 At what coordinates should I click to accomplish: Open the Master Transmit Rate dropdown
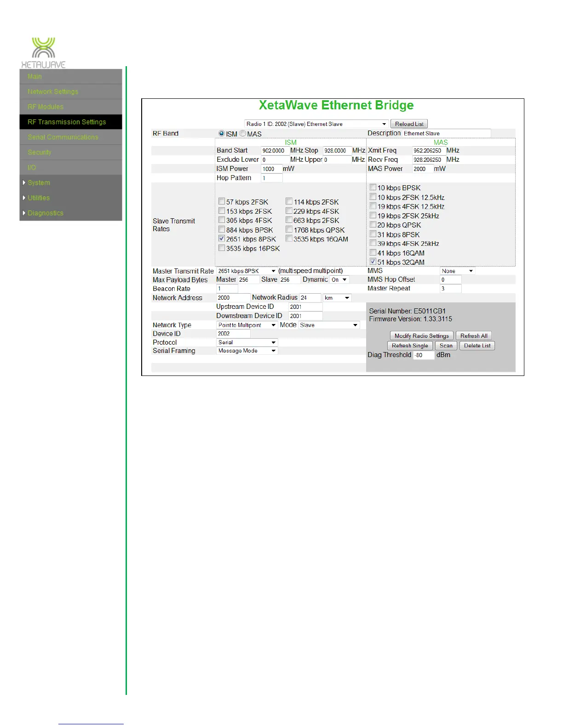click(247, 271)
